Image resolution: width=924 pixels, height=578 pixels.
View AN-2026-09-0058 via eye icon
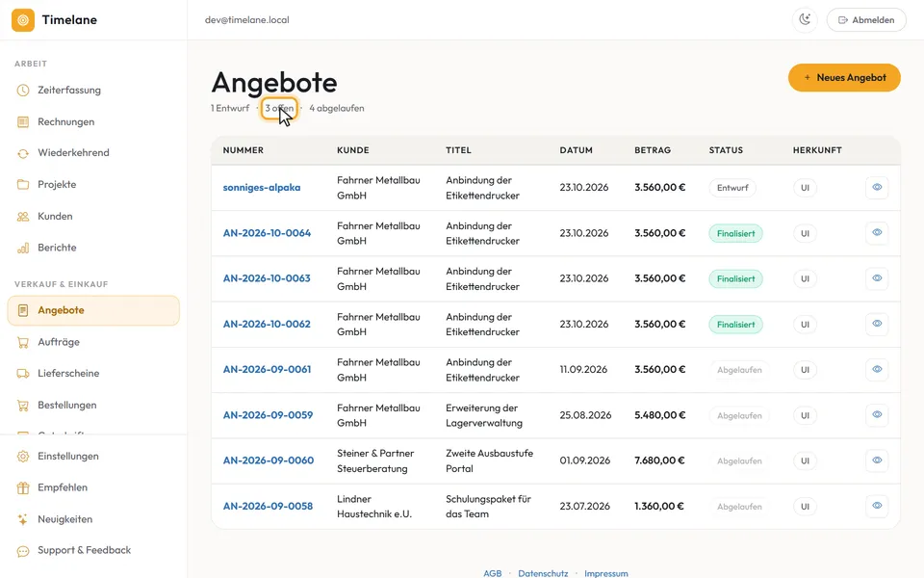[877, 506]
